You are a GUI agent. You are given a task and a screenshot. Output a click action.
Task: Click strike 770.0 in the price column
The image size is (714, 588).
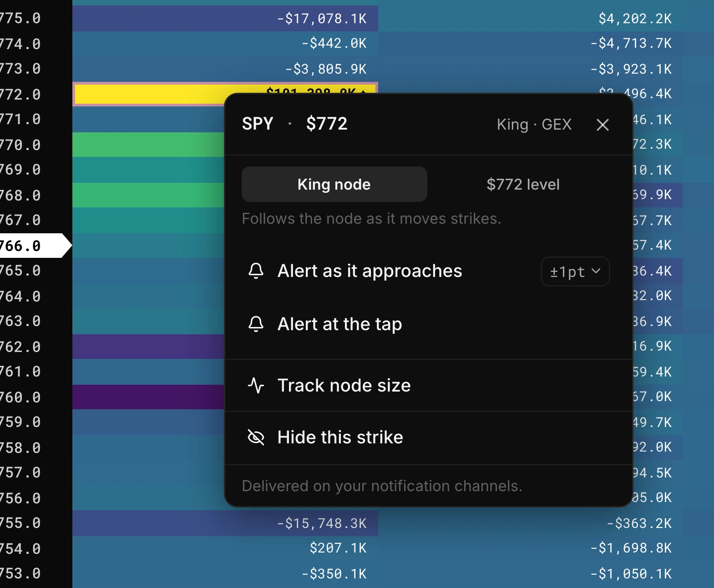click(x=20, y=145)
